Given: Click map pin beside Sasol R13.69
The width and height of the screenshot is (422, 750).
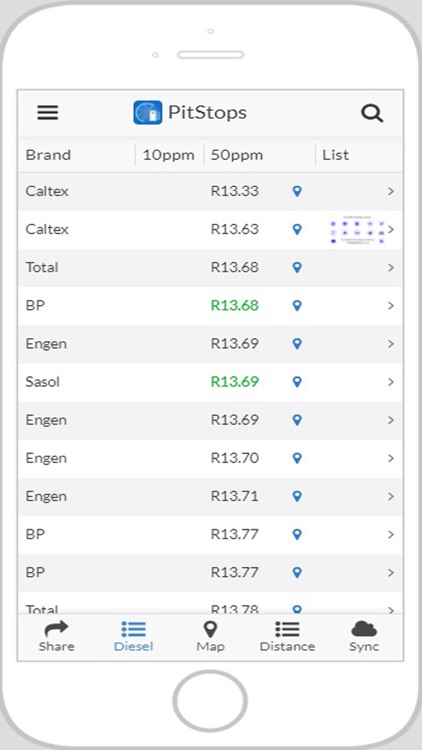Looking at the screenshot, I should [x=297, y=382].
